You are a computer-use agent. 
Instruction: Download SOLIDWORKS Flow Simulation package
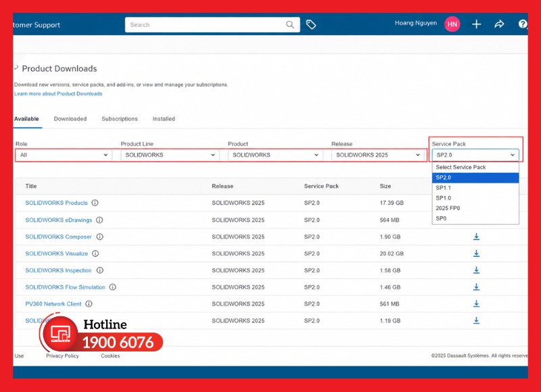[x=476, y=287]
